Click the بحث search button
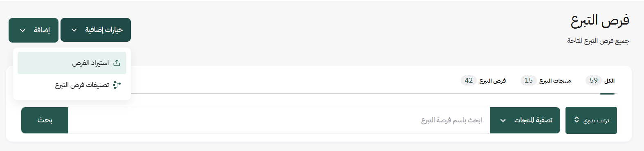 (x=45, y=120)
